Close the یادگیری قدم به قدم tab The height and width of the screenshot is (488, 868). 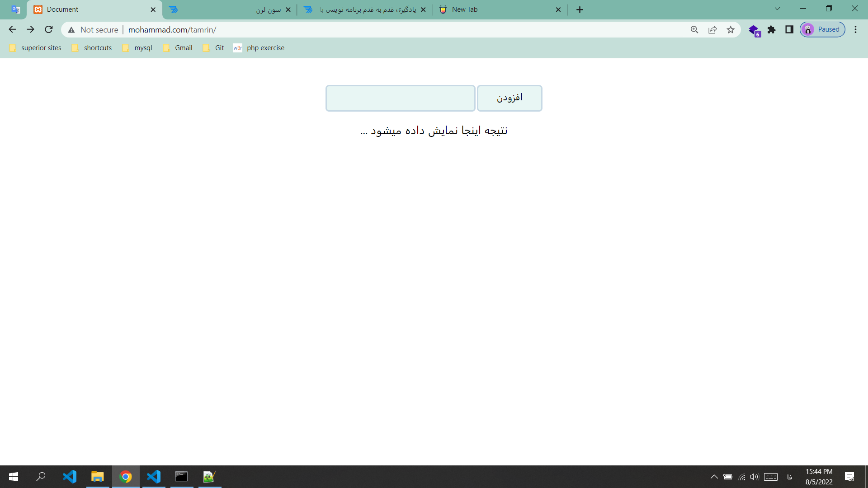point(423,9)
